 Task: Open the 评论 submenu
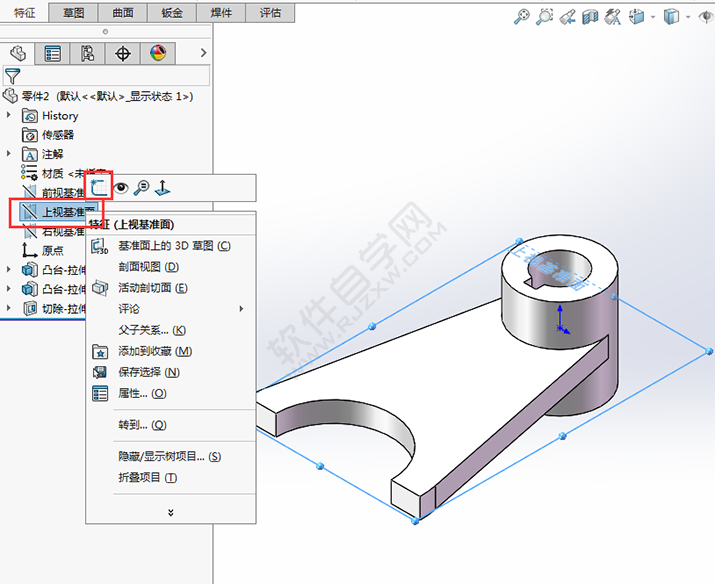click(171, 309)
